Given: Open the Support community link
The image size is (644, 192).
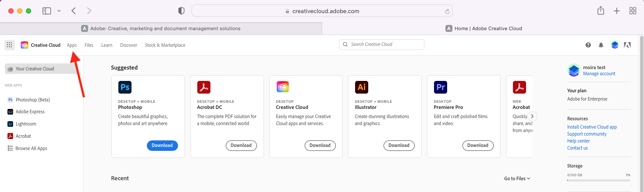Looking at the screenshot, I should click(x=587, y=134).
